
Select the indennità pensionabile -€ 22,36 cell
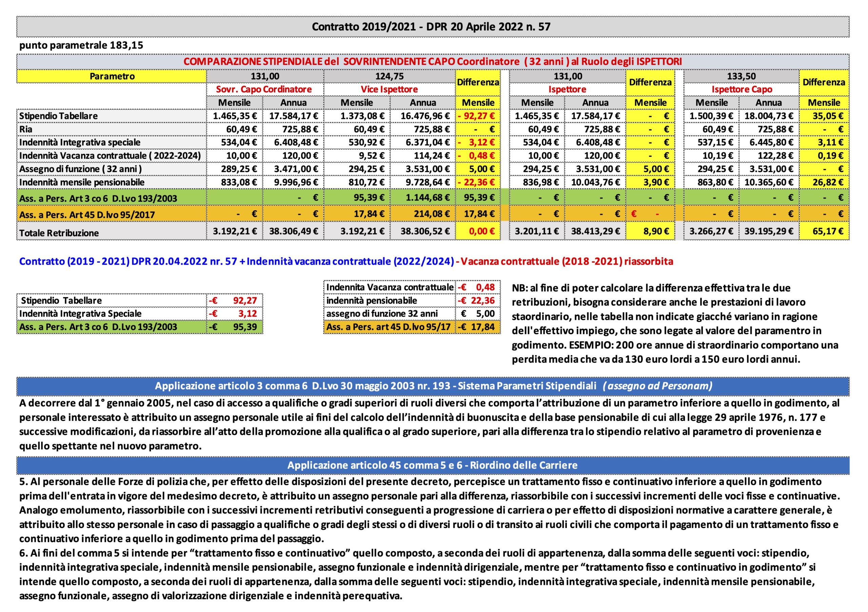pos(478,301)
